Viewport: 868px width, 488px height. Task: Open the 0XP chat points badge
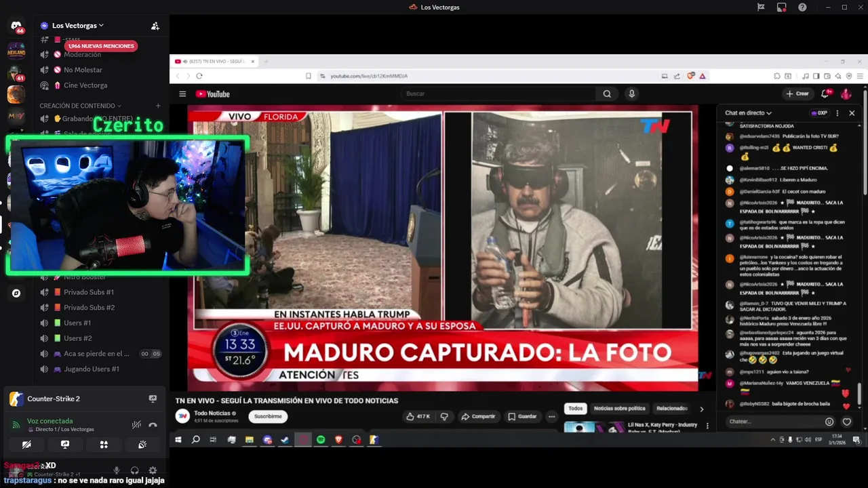point(819,113)
